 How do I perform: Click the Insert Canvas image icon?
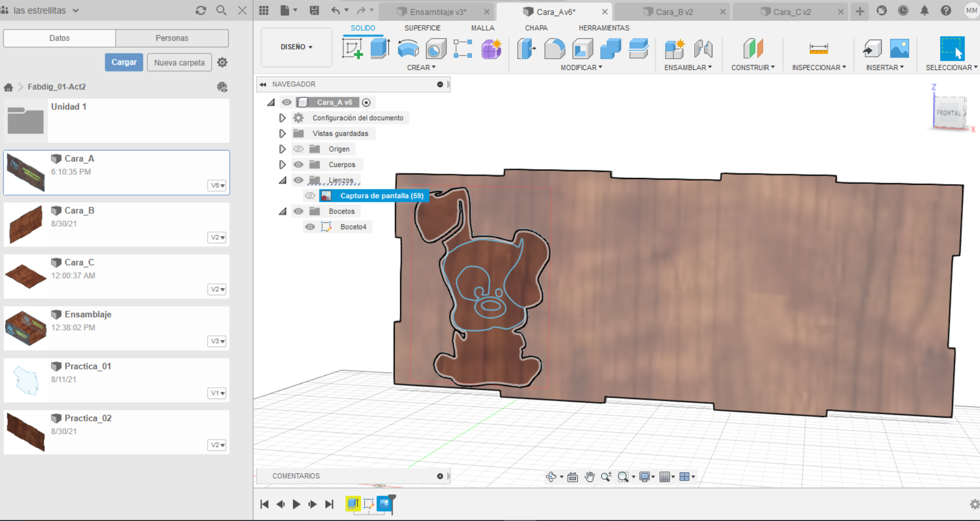(900, 49)
